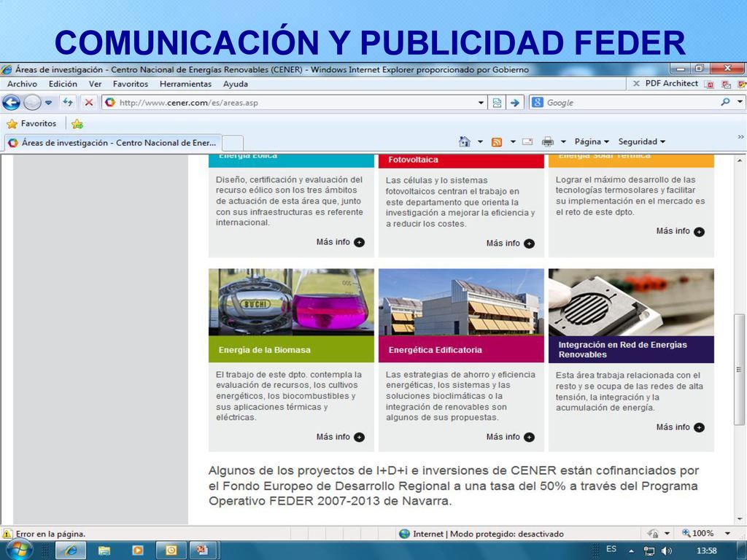Open the Edición menu
This screenshot has width=747, height=560.
pyautogui.click(x=63, y=84)
